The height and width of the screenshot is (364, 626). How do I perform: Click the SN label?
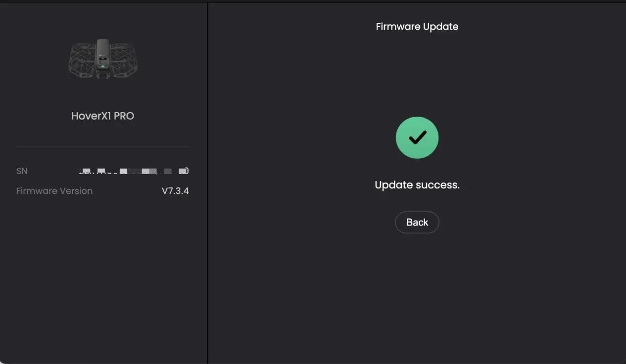(x=22, y=171)
